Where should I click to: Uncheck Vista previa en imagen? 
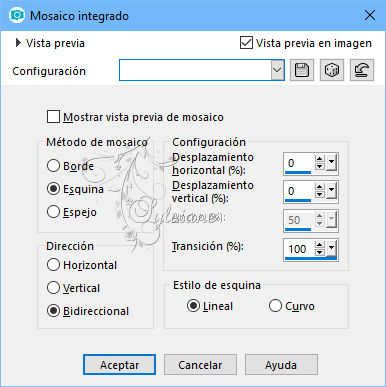pyautogui.click(x=246, y=43)
